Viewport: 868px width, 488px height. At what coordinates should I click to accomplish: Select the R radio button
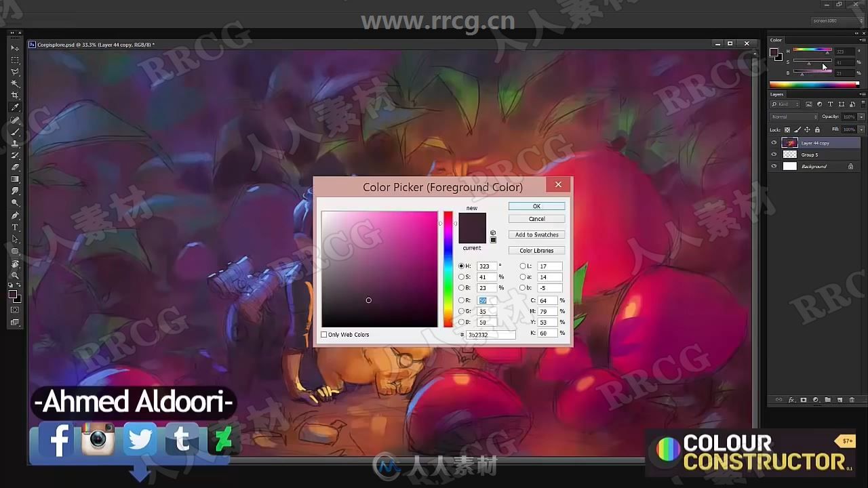[461, 300]
